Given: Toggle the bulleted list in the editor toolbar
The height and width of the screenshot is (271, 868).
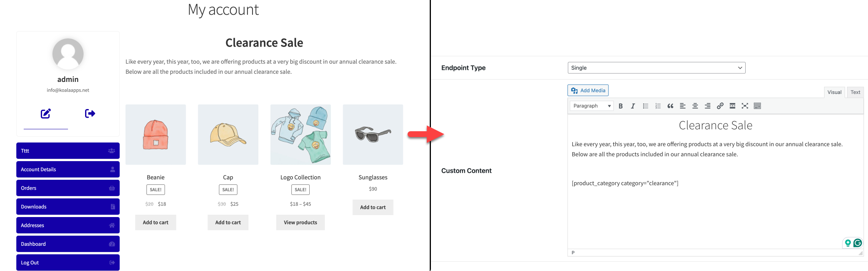Looking at the screenshot, I should click(645, 106).
